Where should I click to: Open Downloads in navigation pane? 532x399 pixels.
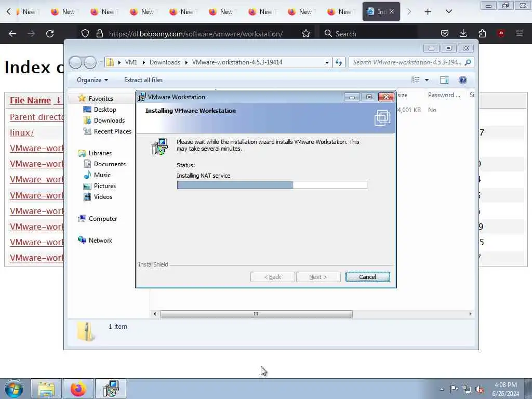pyautogui.click(x=109, y=121)
